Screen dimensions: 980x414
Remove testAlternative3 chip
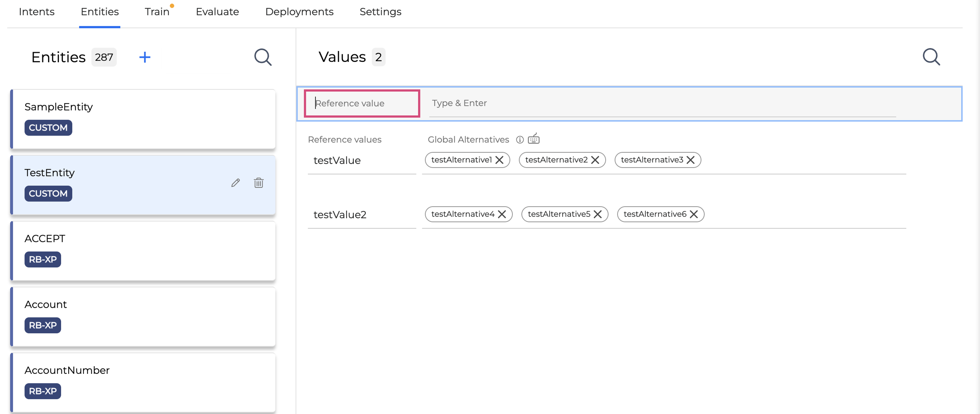pyautogui.click(x=691, y=160)
